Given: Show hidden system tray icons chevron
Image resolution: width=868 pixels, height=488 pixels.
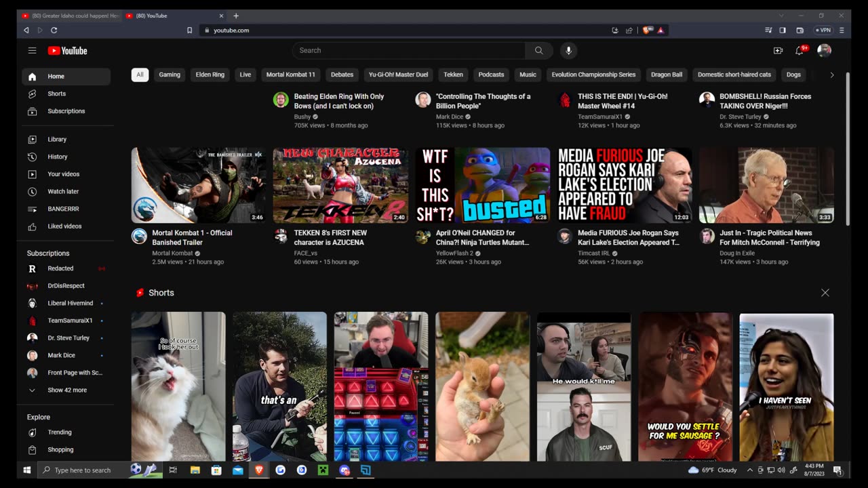Looking at the screenshot, I should click(749, 470).
